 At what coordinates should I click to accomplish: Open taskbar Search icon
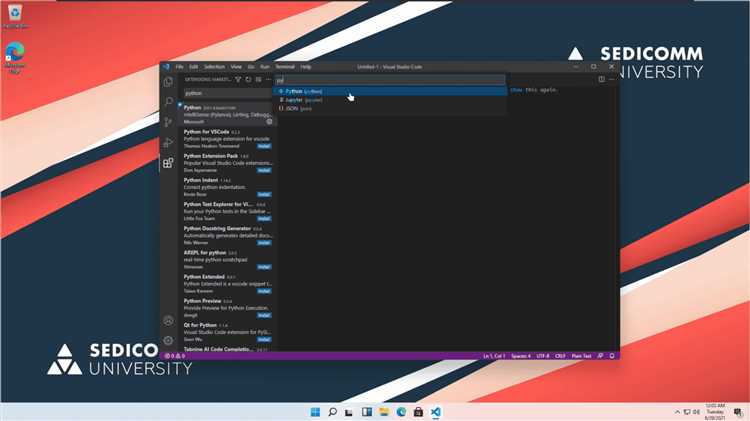tap(332, 412)
